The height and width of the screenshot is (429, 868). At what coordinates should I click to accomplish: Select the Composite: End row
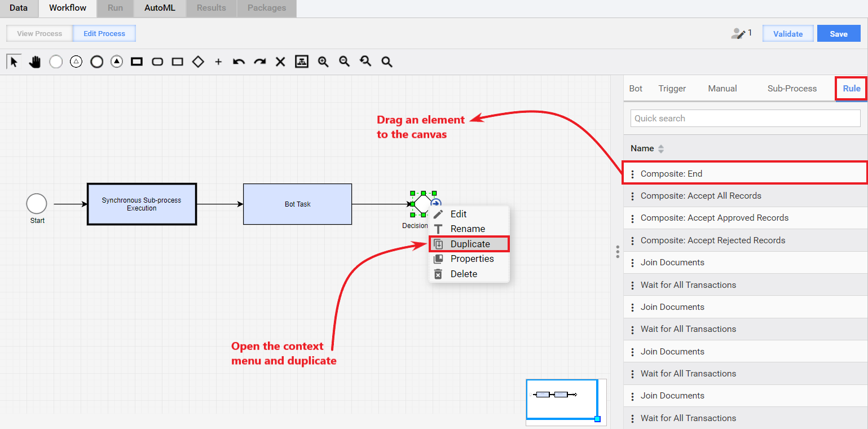pyautogui.click(x=744, y=173)
